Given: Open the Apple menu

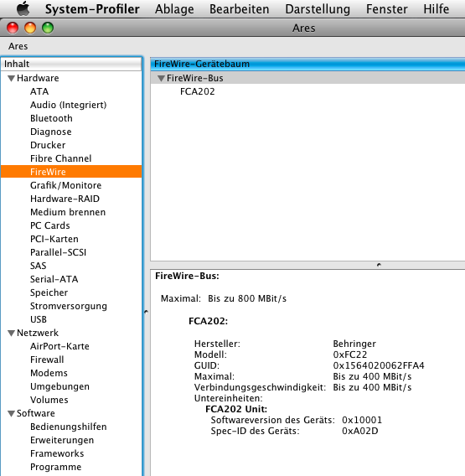Looking at the screenshot, I should click(23, 8).
